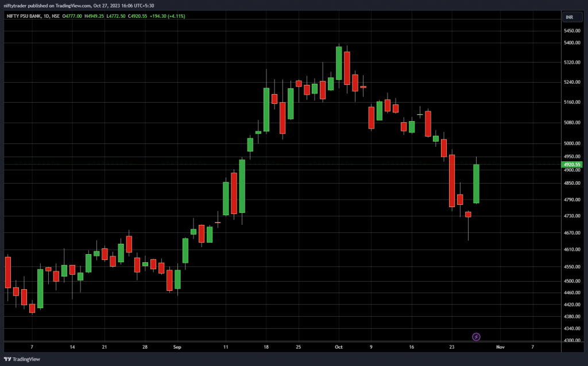The width and height of the screenshot is (588, 366).
Task: Click the 18 date label on time axis
Action: (266, 347)
